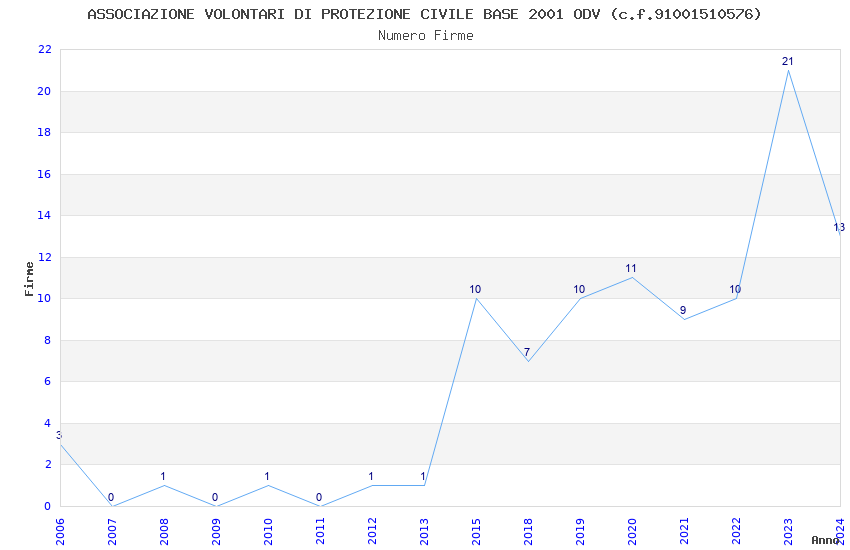The width and height of the screenshot is (850, 550).
Task: Click the 'Firme' y-axis title
Action: [29, 278]
